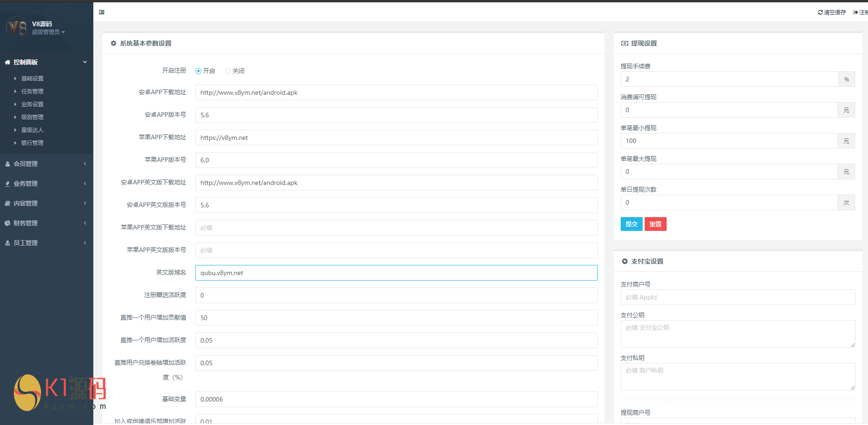This screenshot has height=425, width=868.
Task: Click the 支付公钥 text area
Action: click(738, 334)
